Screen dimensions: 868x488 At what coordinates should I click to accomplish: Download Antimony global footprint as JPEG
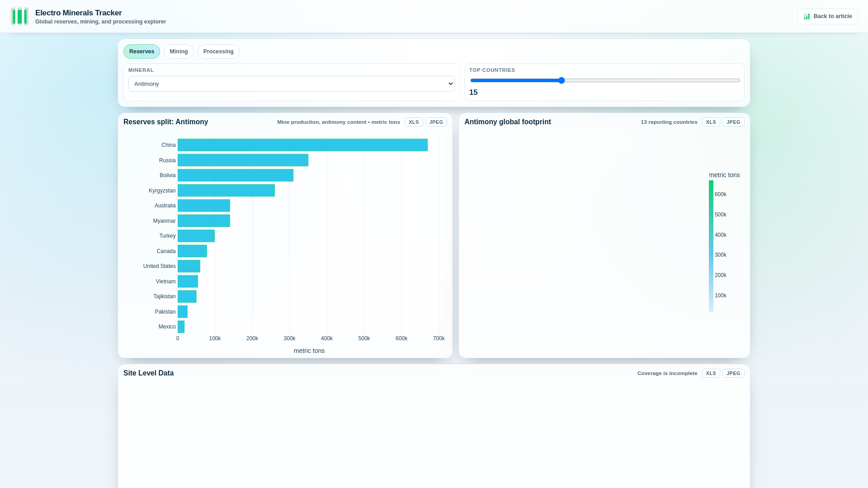tap(733, 122)
